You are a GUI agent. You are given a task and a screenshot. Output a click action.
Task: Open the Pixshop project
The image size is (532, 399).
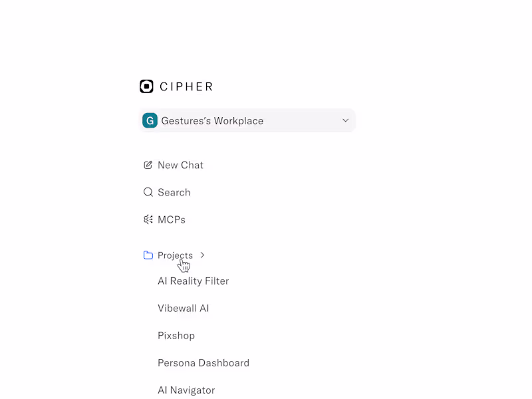[176, 335]
